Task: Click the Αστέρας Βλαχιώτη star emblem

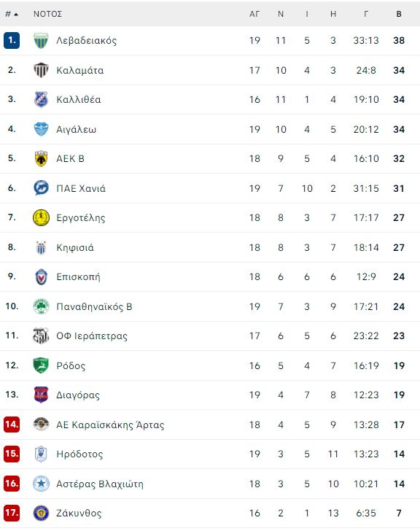Action: (41, 484)
